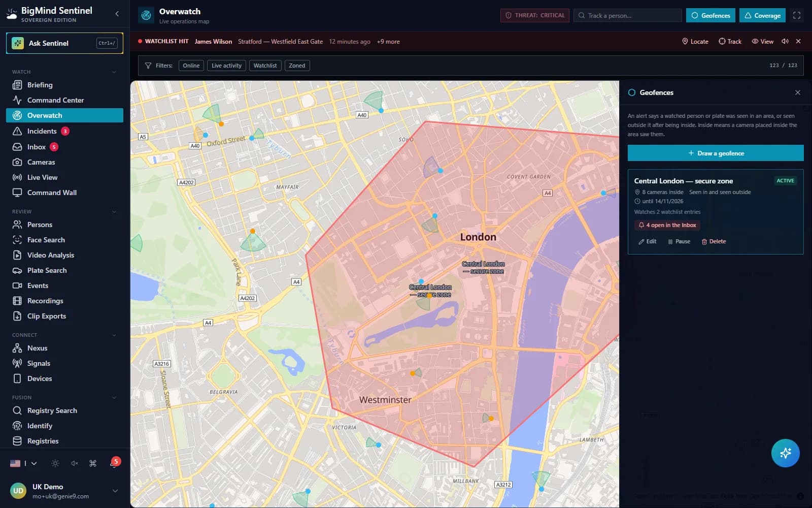Go to Command Center
The image size is (812, 508).
pos(64,100)
